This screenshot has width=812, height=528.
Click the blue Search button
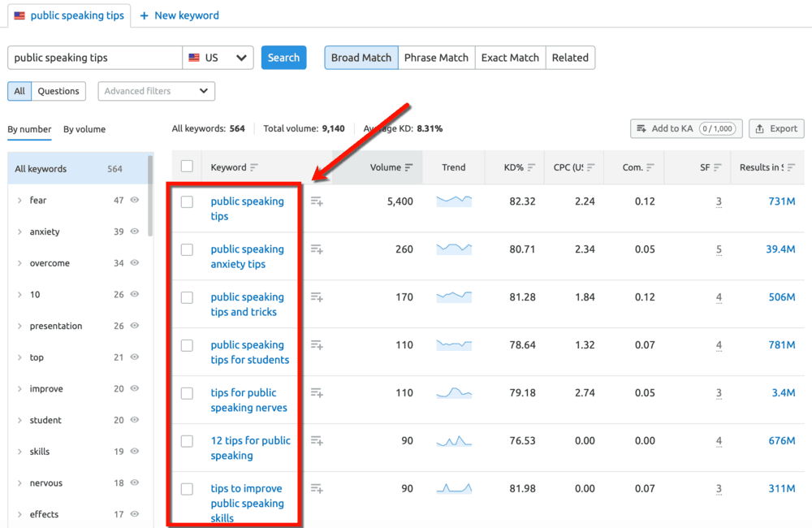[x=283, y=58]
